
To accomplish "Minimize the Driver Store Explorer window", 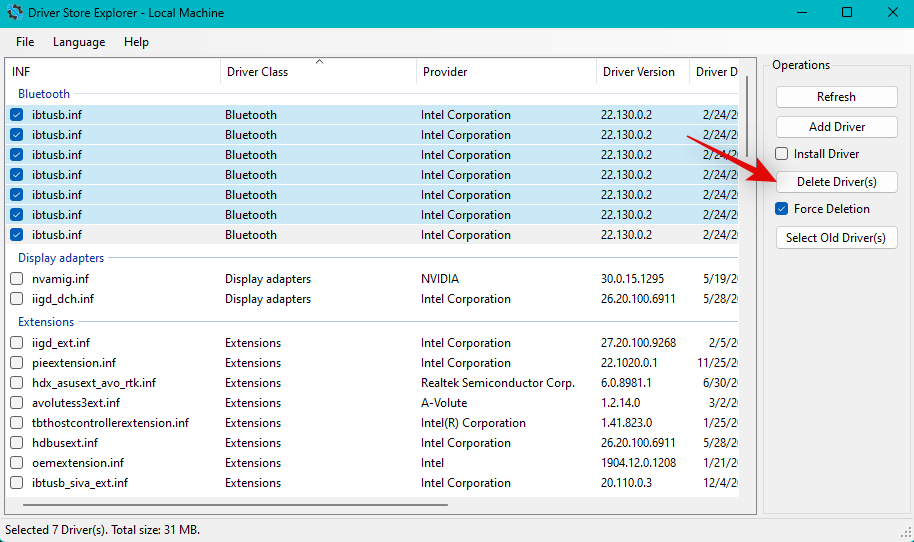I will click(x=802, y=12).
